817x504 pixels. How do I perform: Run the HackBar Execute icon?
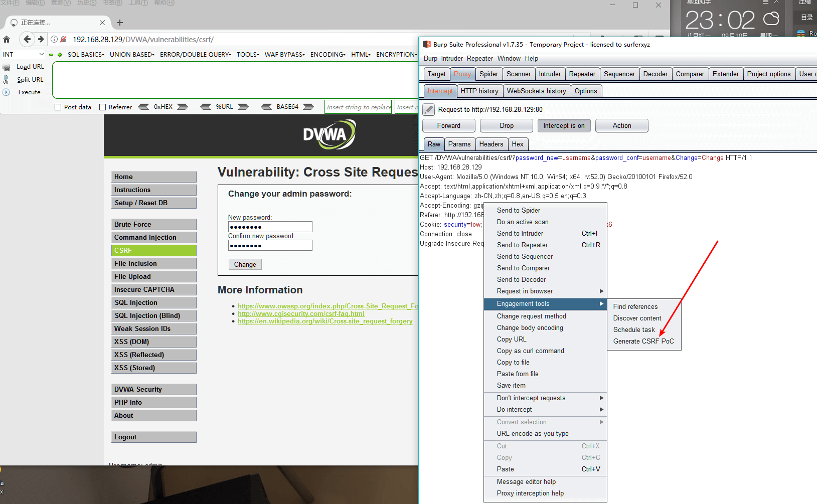[x=6, y=92]
